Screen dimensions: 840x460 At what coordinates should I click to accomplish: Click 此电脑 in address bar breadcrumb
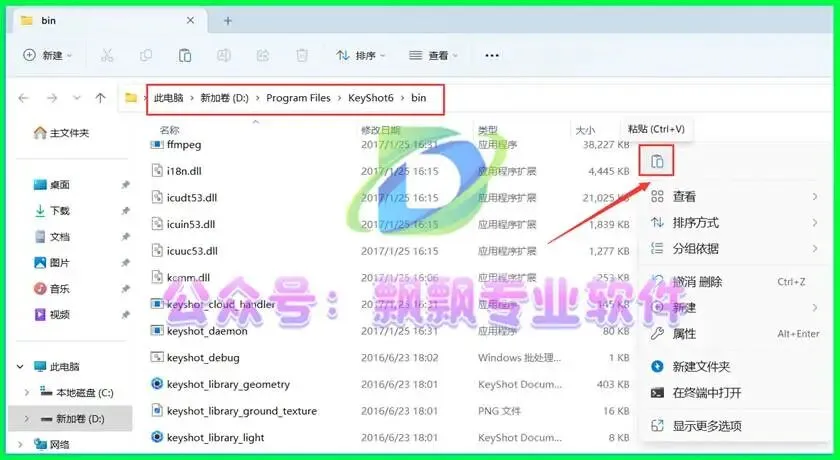point(169,98)
